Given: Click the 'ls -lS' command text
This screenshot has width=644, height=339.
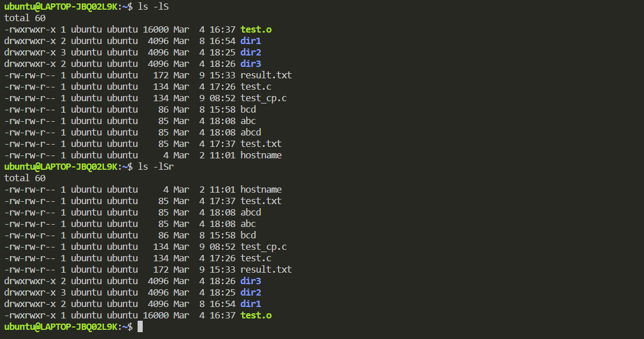Looking at the screenshot, I should coord(153,7).
